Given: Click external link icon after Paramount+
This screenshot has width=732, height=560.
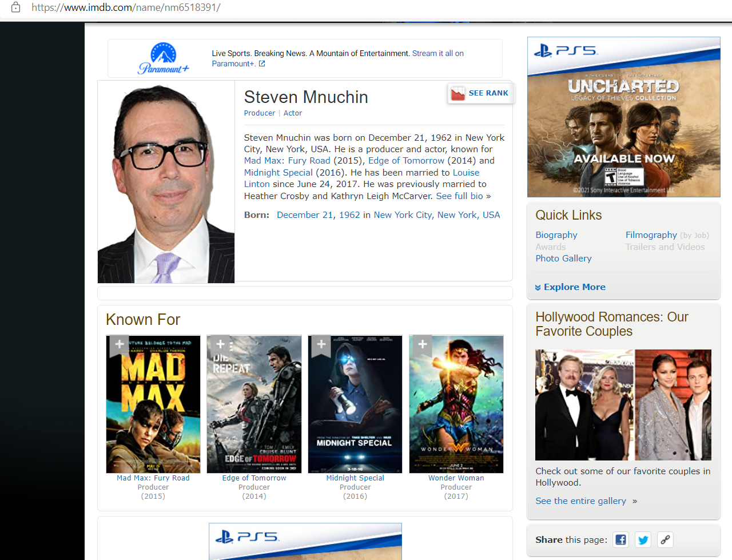Looking at the screenshot, I should click(x=262, y=63).
